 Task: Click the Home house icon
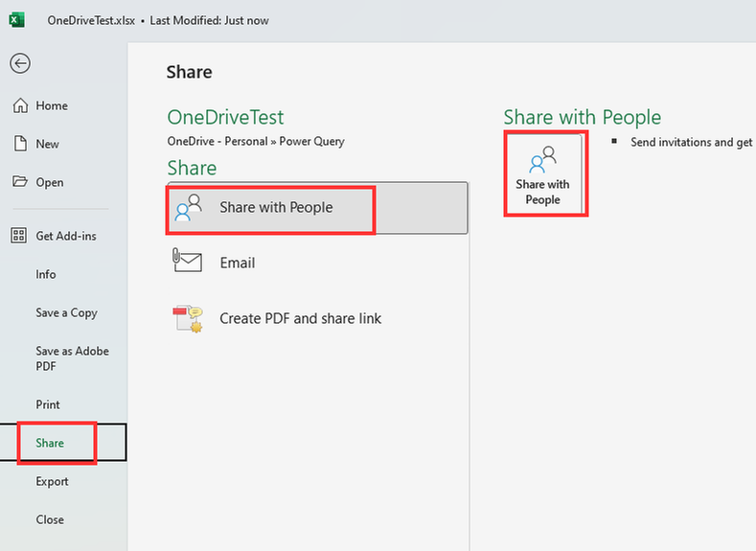pyautogui.click(x=20, y=105)
